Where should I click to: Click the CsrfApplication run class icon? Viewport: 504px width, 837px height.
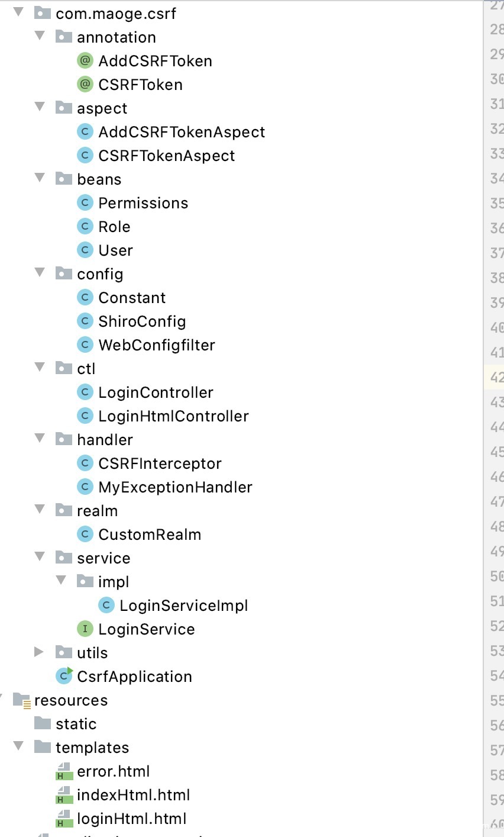(64, 676)
